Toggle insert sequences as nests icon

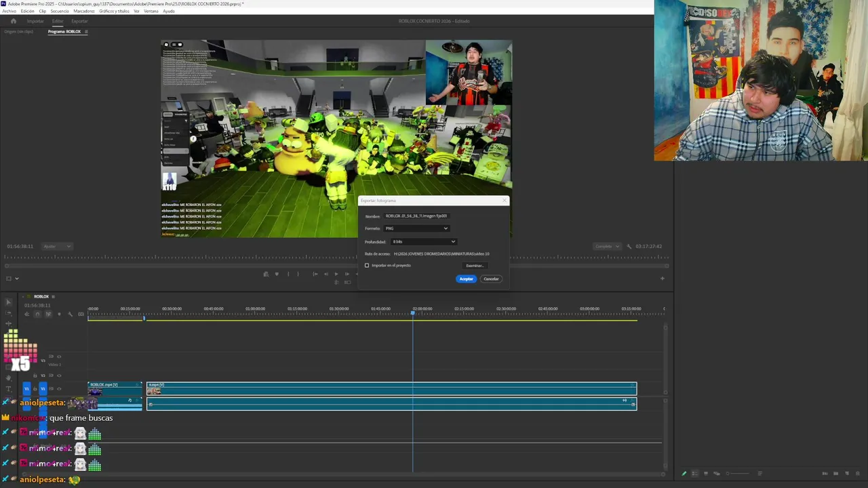26,314
